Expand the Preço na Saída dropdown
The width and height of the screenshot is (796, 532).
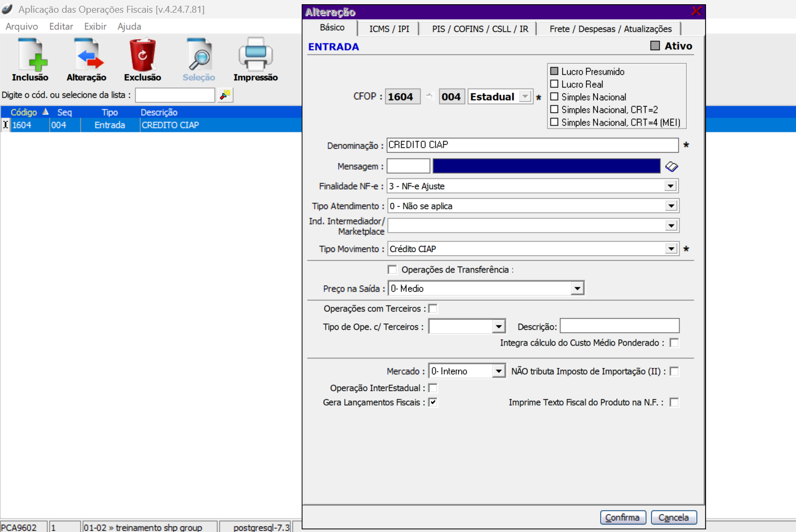click(x=577, y=288)
